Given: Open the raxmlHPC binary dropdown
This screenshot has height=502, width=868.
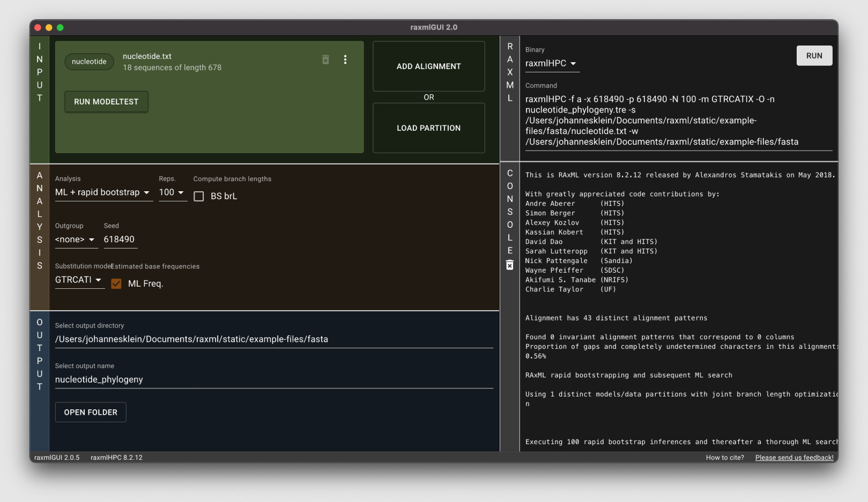Looking at the screenshot, I should (552, 63).
